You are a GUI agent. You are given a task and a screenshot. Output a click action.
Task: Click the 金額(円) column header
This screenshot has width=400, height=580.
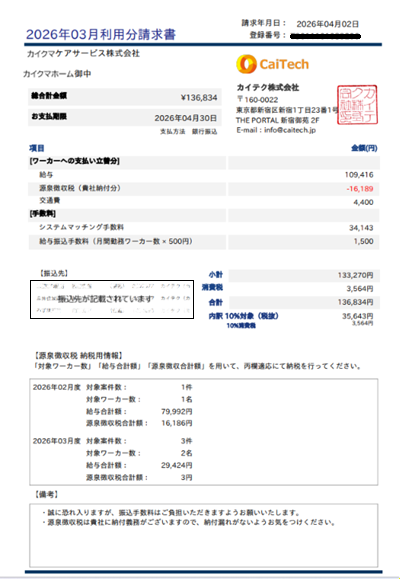(x=364, y=148)
